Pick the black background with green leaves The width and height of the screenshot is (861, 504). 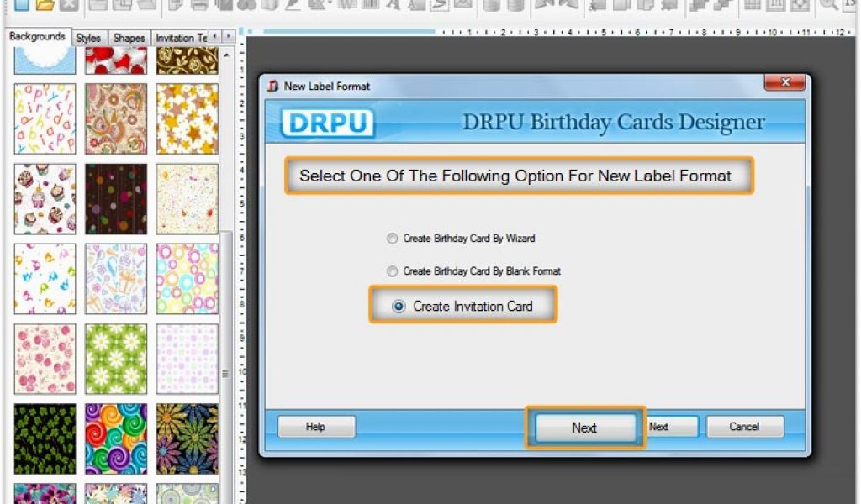45,439
